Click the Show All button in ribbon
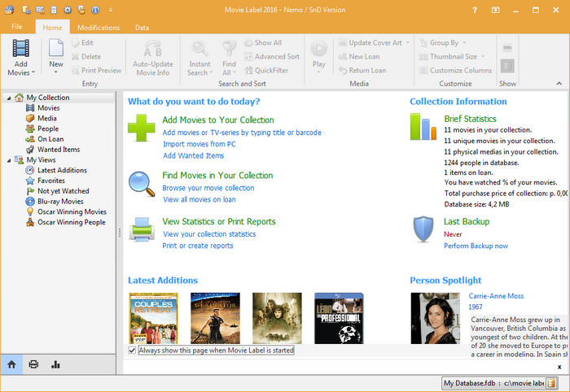The height and width of the screenshot is (392, 570). pyautogui.click(x=263, y=43)
